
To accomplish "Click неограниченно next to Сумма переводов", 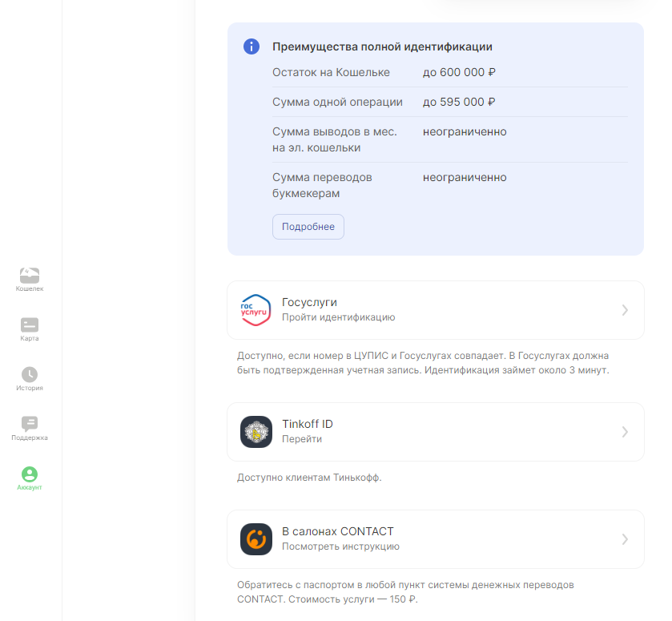I will click(465, 177).
